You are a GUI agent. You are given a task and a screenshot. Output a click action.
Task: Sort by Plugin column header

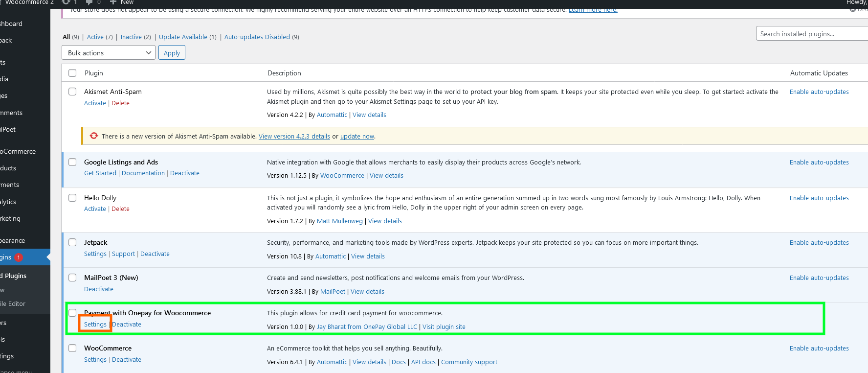(93, 73)
